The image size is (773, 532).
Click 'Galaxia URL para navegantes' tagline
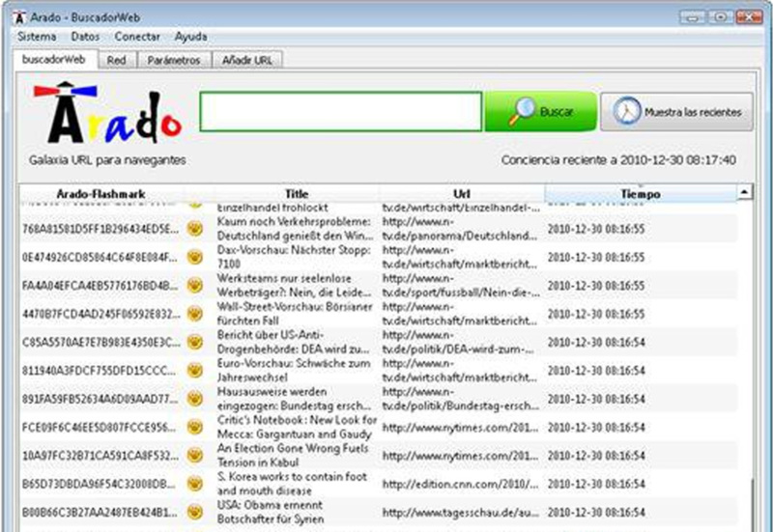click(x=107, y=160)
